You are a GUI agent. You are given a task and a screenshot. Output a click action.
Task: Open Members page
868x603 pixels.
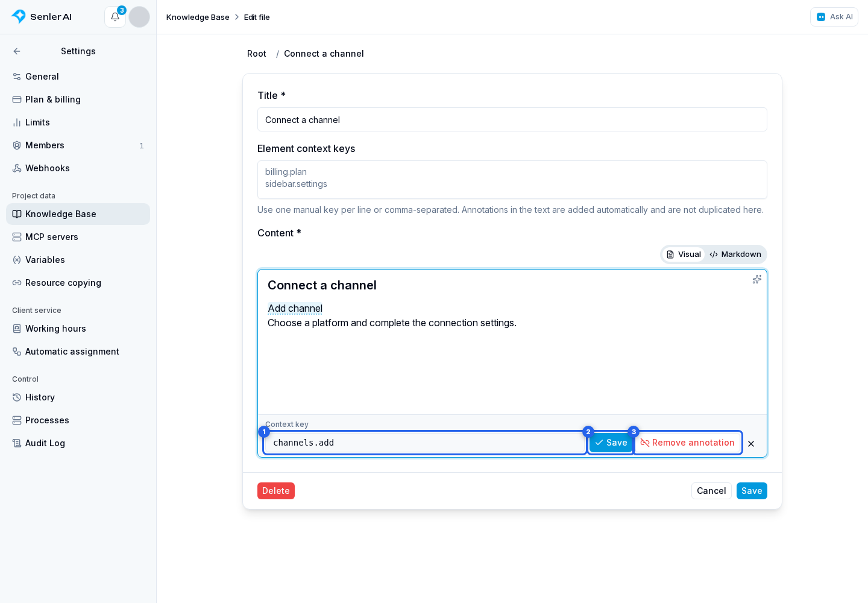[78, 145]
